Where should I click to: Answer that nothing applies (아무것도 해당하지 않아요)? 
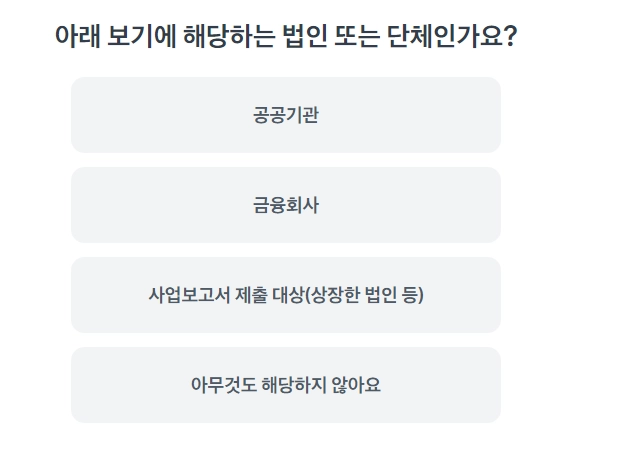(285, 385)
